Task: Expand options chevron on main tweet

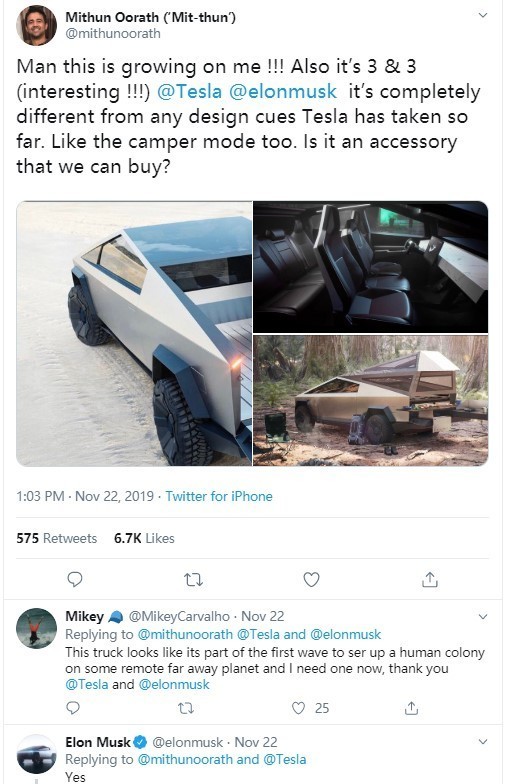Action: pyautogui.click(x=482, y=16)
